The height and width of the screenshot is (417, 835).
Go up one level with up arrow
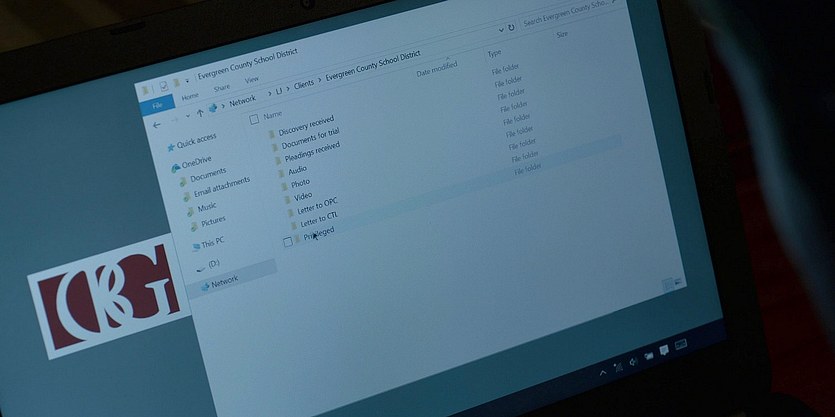click(x=200, y=113)
